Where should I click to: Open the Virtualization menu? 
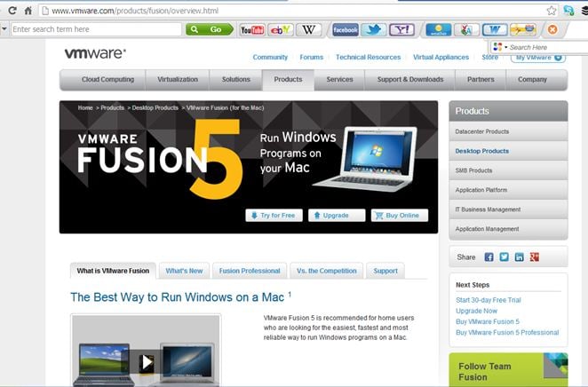click(178, 79)
